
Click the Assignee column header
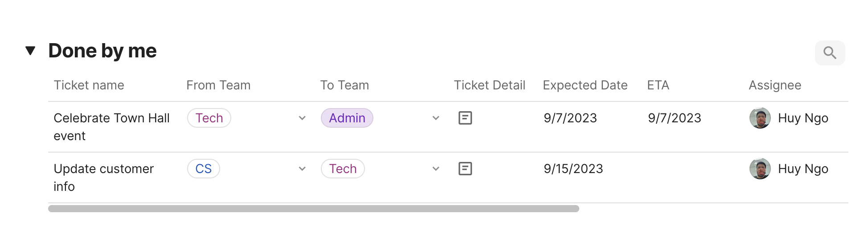click(x=775, y=85)
